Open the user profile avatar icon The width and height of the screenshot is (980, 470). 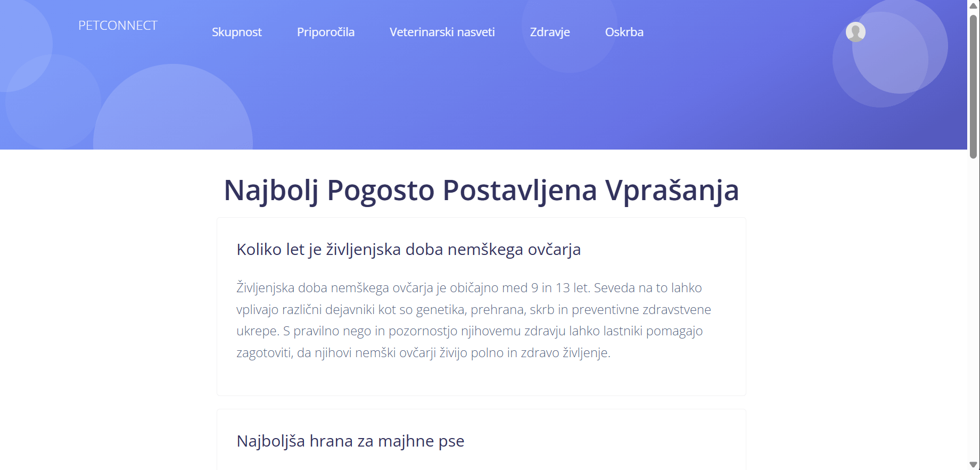855,32
